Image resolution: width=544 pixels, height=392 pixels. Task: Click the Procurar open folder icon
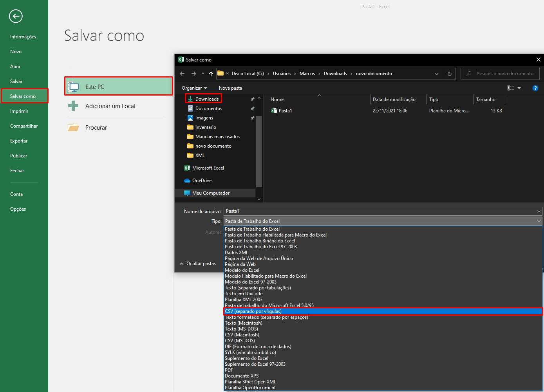click(73, 127)
